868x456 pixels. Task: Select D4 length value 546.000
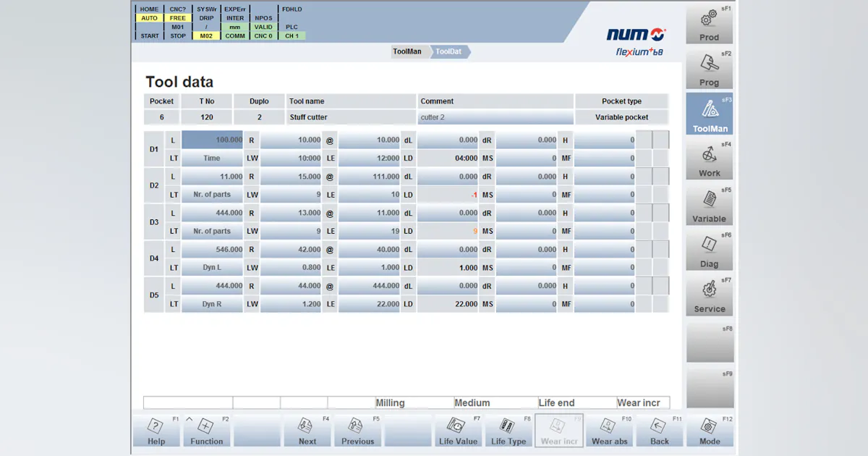(212, 249)
